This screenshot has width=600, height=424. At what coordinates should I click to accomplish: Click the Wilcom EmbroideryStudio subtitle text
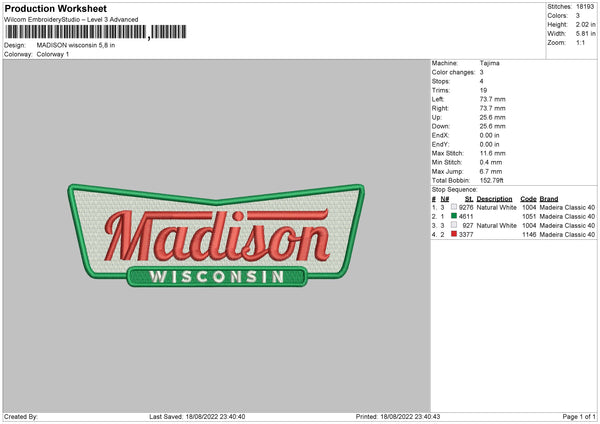tap(71, 20)
